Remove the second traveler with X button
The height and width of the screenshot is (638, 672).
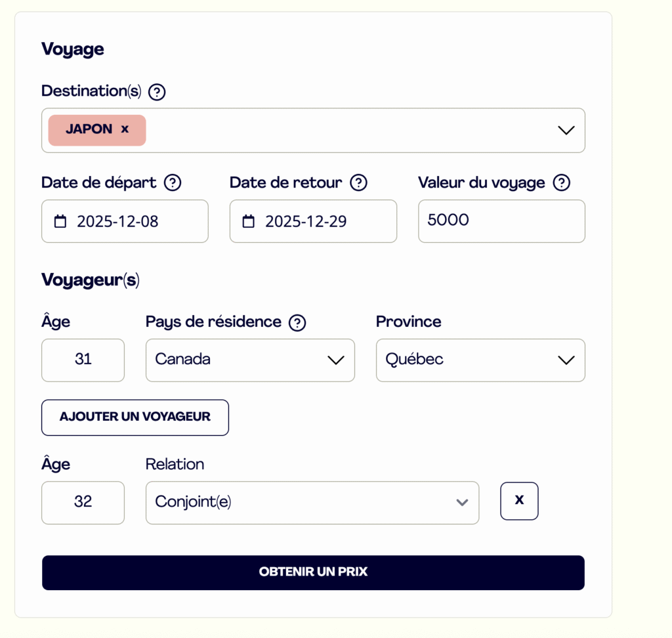(519, 501)
